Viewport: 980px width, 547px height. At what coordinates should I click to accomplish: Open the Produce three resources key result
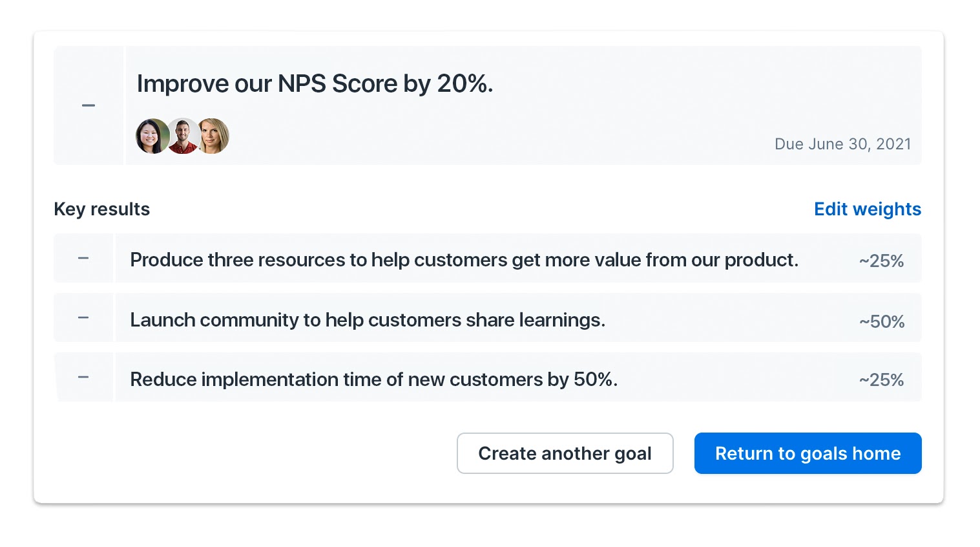[464, 260]
